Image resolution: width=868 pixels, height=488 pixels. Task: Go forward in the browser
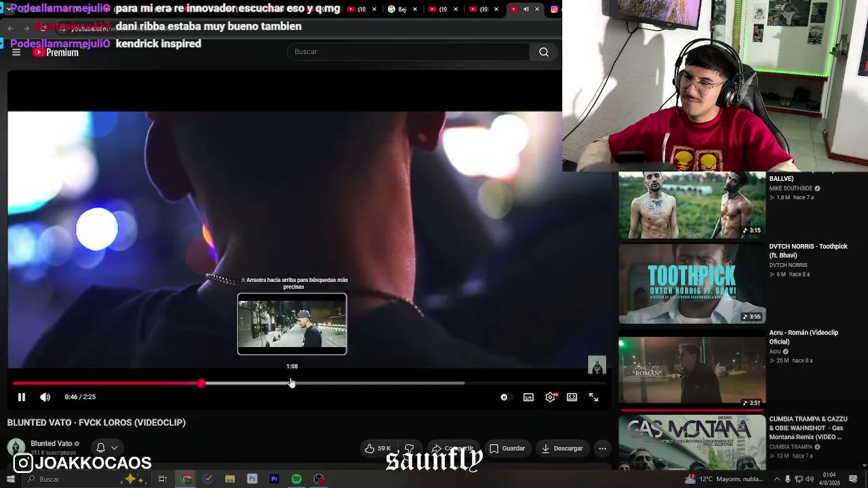(26, 28)
